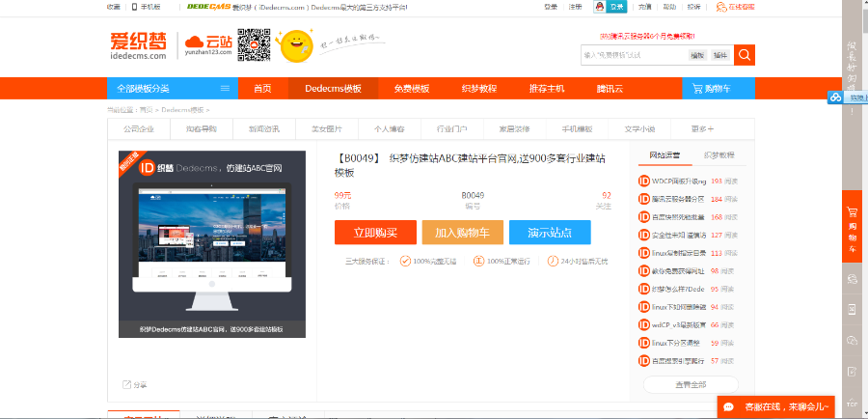Click the WeChat icon in the side rail
The height and width of the screenshot is (419, 868).
853,340
